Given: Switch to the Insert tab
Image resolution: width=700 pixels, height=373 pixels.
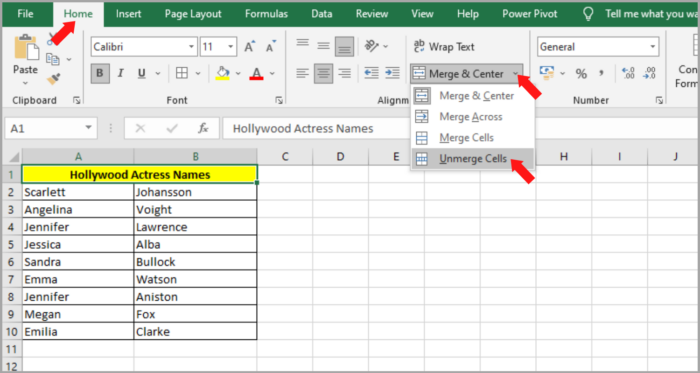Looking at the screenshot, I should click(x=129, y=14).
